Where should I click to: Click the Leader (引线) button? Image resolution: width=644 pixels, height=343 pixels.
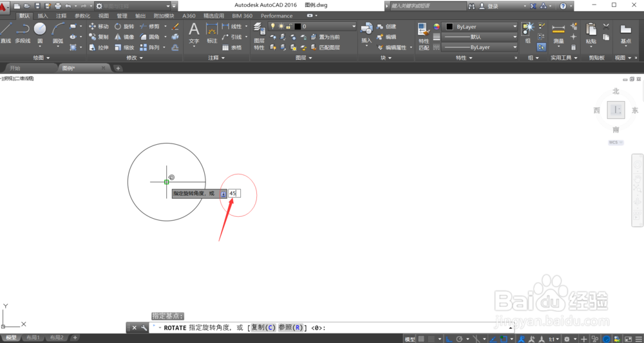point(232,37)
